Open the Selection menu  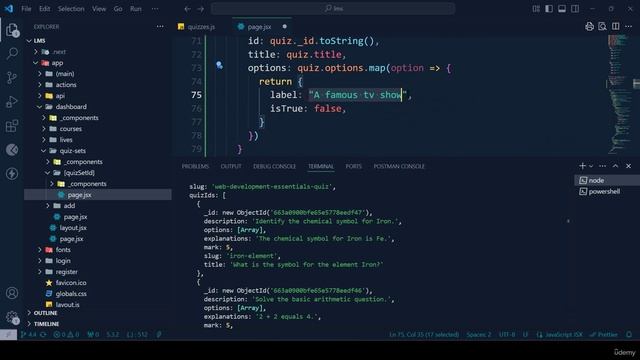coord(71,9)
